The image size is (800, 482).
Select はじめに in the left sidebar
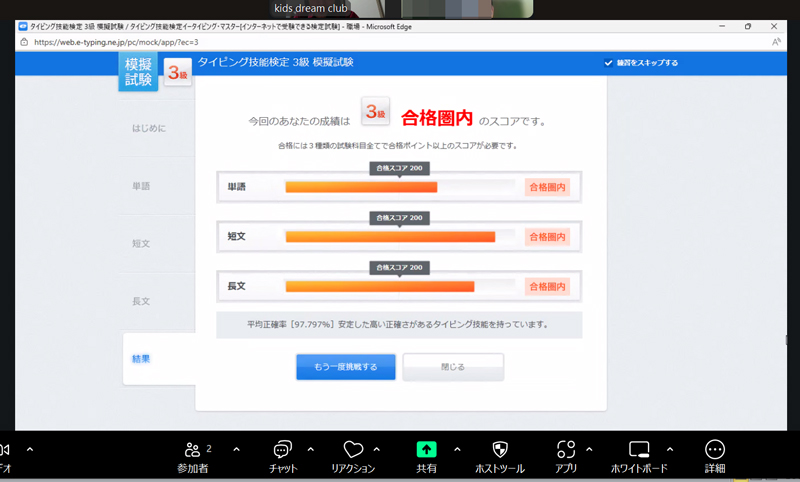pyautogui.click(x=149, y=129)
